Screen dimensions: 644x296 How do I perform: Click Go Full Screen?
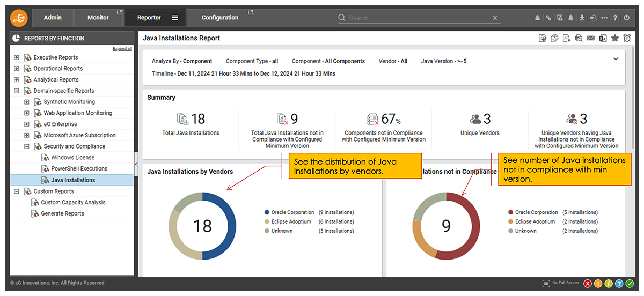pos(561,283)
